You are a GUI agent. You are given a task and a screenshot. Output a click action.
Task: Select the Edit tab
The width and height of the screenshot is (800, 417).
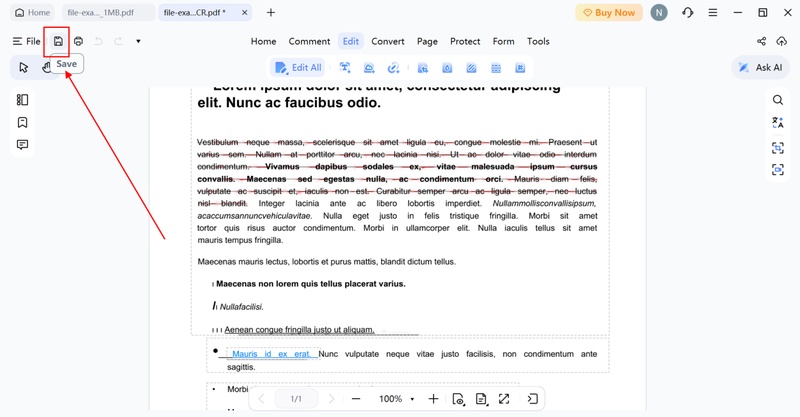[351, 41]
